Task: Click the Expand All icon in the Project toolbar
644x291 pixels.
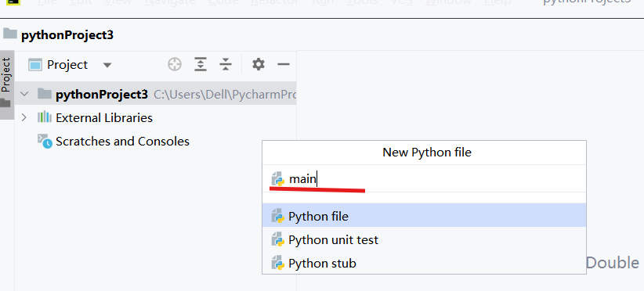Action: [200, 64]
